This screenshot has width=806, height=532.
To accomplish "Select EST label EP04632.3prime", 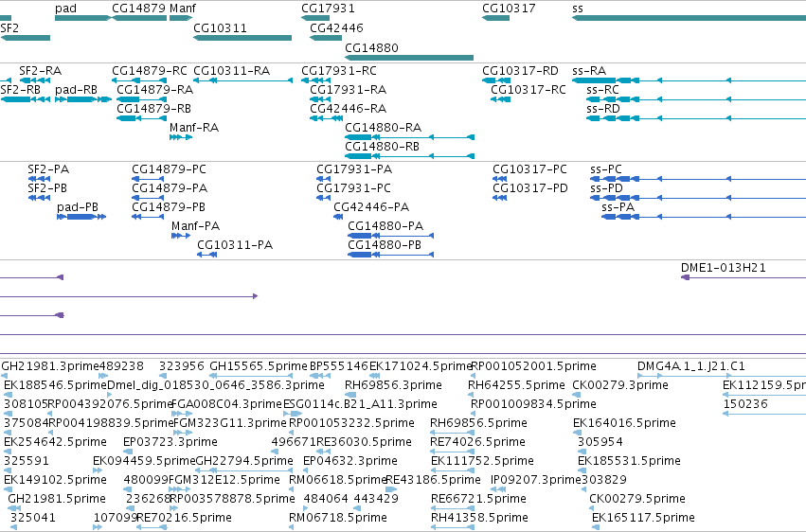I will click(x=350, y=461).
